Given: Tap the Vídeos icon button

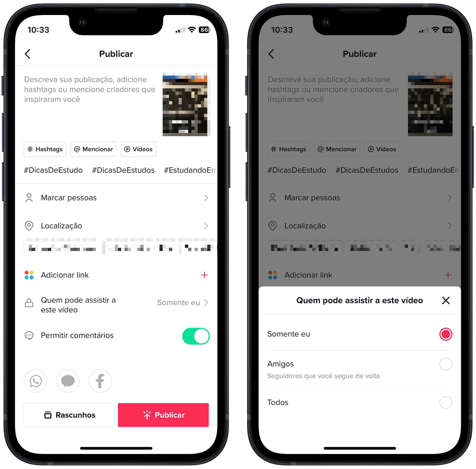Looking at the screenshot, I should click(x=139, y=149).
